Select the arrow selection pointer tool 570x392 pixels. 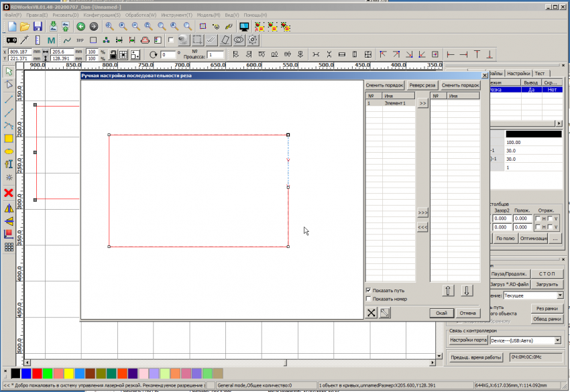(x=9, y=71)
